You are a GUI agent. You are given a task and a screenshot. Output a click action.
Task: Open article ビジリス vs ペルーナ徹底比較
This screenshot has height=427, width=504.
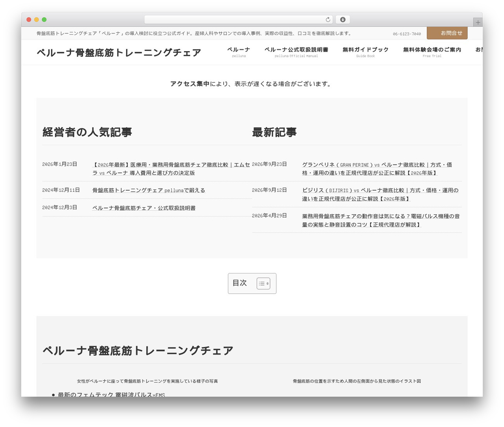380,195
